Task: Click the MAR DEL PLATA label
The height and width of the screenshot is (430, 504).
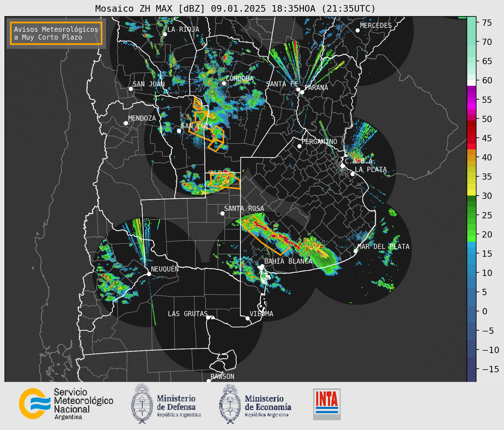Action: 383,247
